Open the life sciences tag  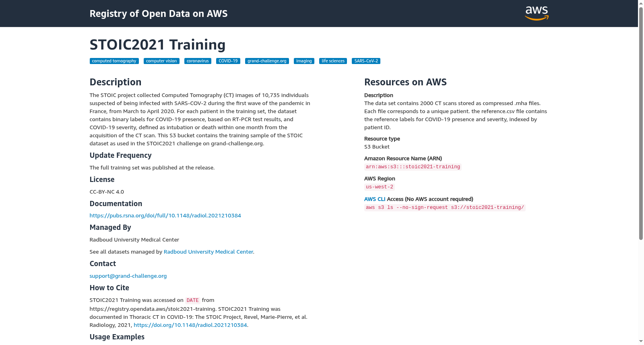click(x=333, y=61)
